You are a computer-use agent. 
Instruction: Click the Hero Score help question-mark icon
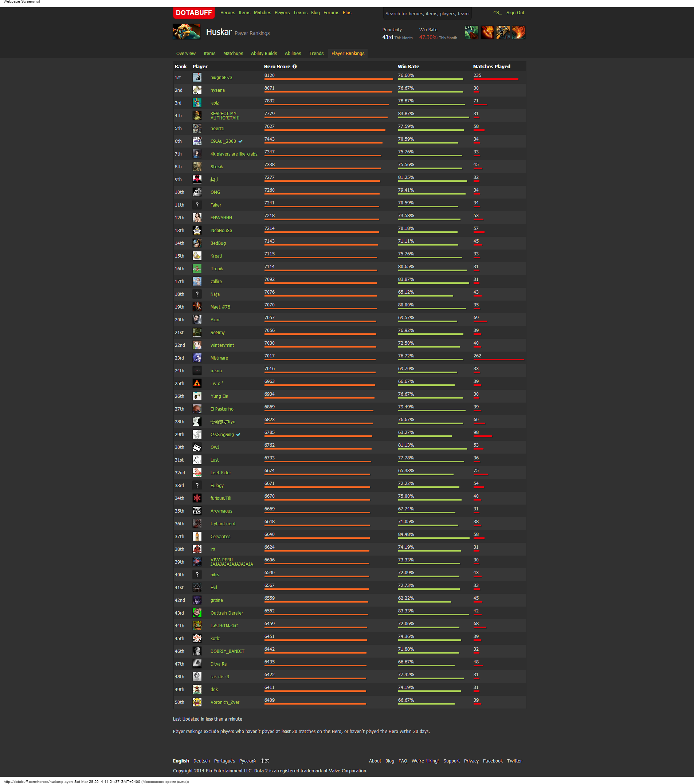(x=295, y=66)
